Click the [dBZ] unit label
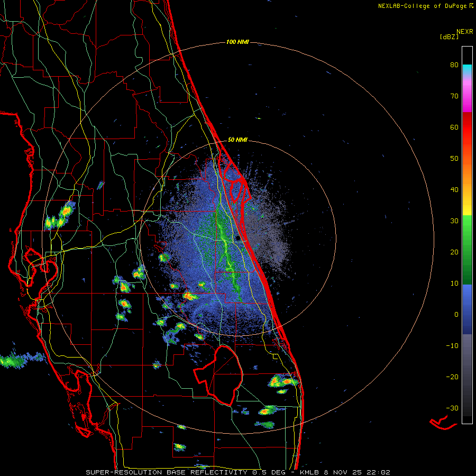This screenshot has height=476, width=476. pyautogui.click(x=449, y=36)
